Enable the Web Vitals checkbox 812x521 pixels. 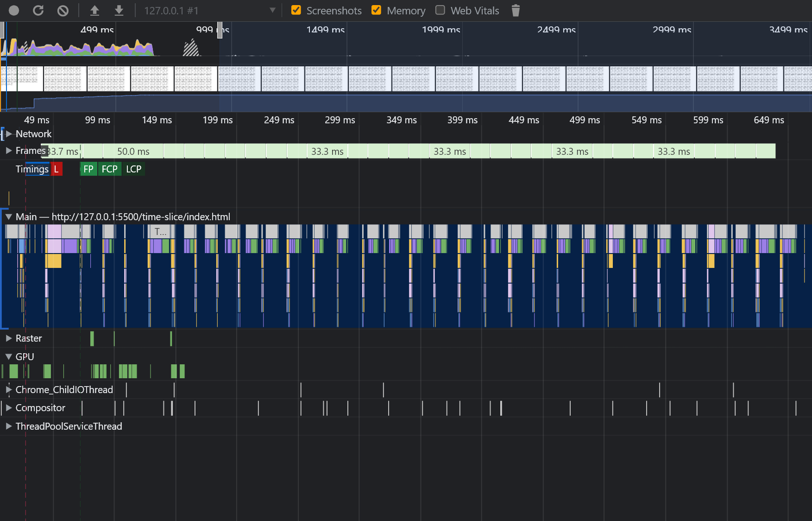441,10
